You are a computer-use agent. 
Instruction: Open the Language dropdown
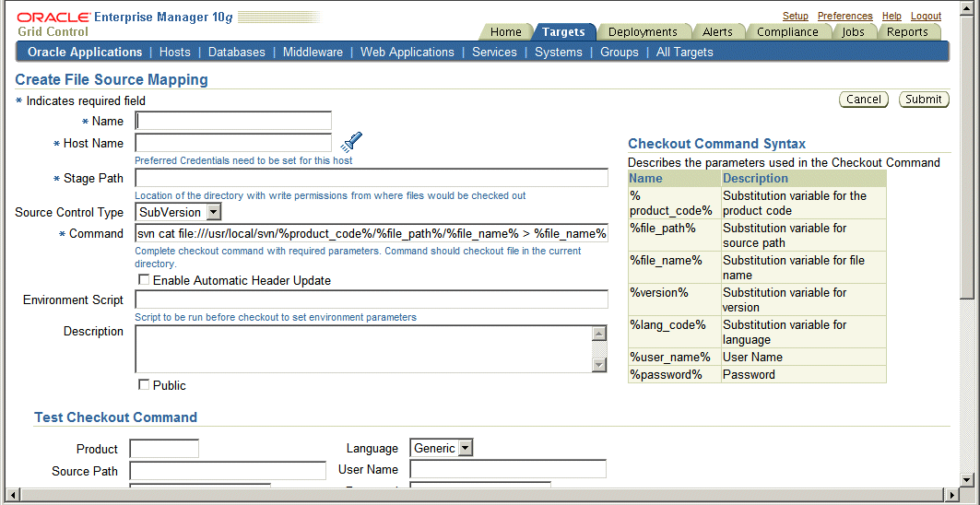click(x=442, y=448)
